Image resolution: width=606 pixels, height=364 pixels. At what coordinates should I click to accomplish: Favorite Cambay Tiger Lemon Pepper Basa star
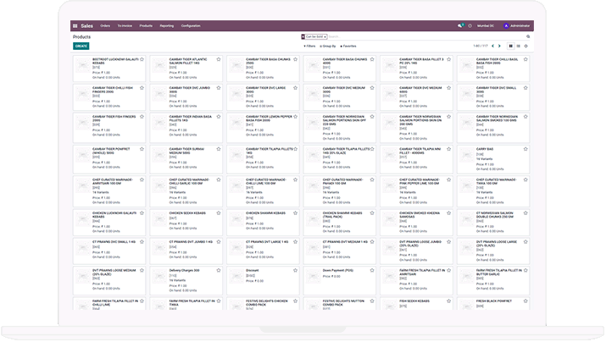(295, 117)
